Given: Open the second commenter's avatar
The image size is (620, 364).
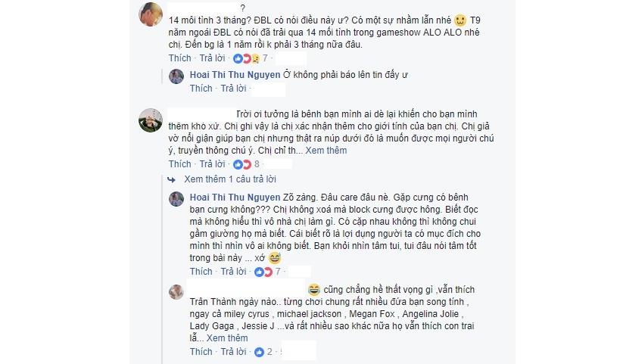Looking at the screenshot, I should [151, 120].
